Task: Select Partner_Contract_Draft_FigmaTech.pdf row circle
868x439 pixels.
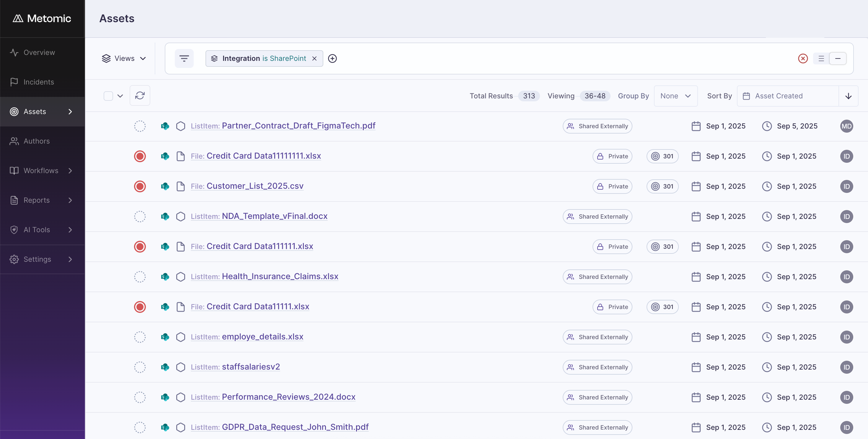Action: 140,126
